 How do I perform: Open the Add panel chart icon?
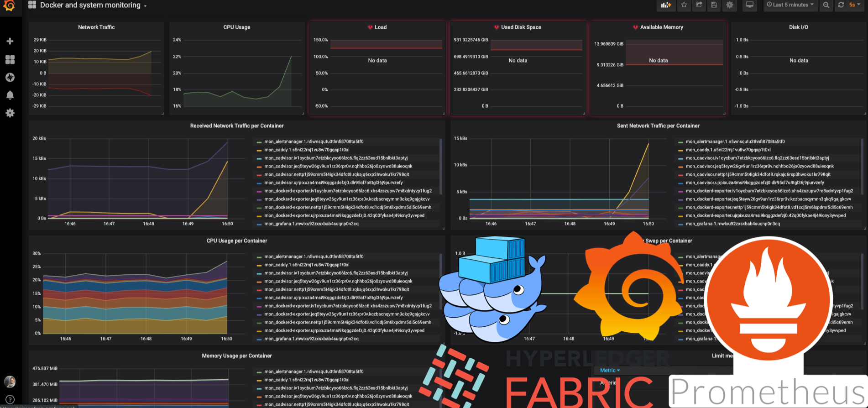[666, 5]
